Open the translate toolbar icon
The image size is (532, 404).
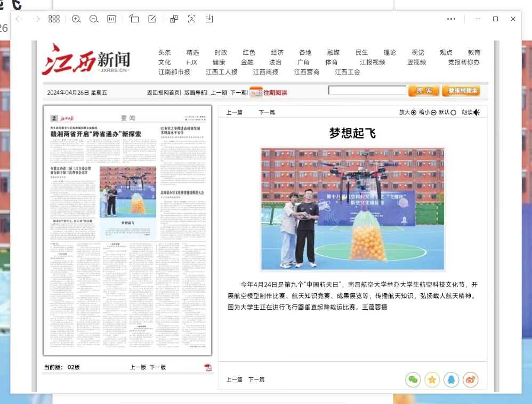coord(173,19)
